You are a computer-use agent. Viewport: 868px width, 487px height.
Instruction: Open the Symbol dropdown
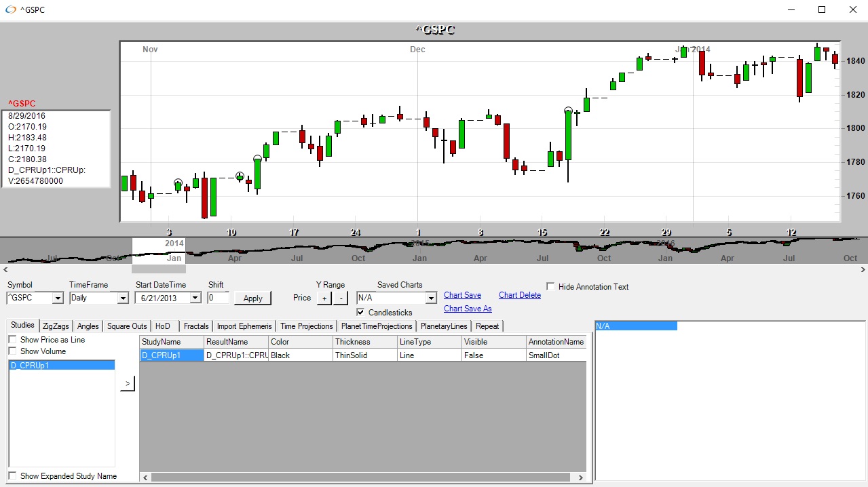(58, 298)
